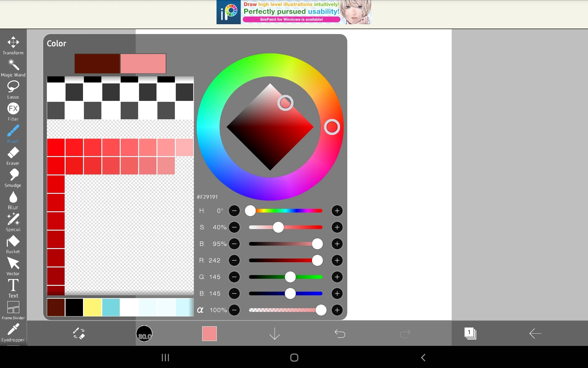Screen dimensions: 588x368
Task: Open the FX Filter tool
Action: point(13,109)
